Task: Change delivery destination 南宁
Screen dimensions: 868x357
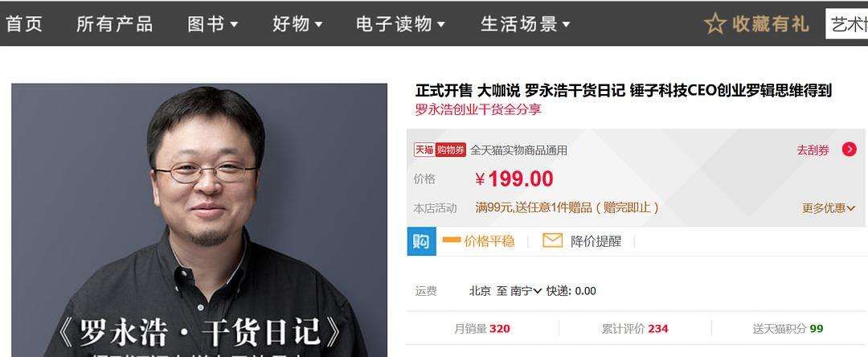Action: coord(526,290)
